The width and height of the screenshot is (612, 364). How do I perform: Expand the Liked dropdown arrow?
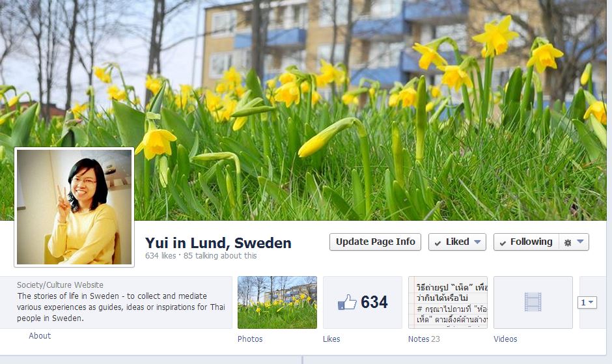point(477,242)
